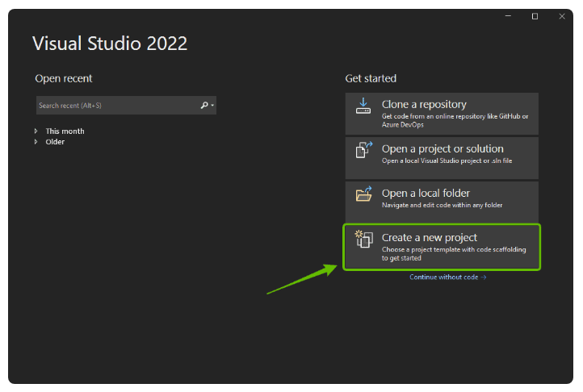Click the Create a new project title

tap(430, 237)
